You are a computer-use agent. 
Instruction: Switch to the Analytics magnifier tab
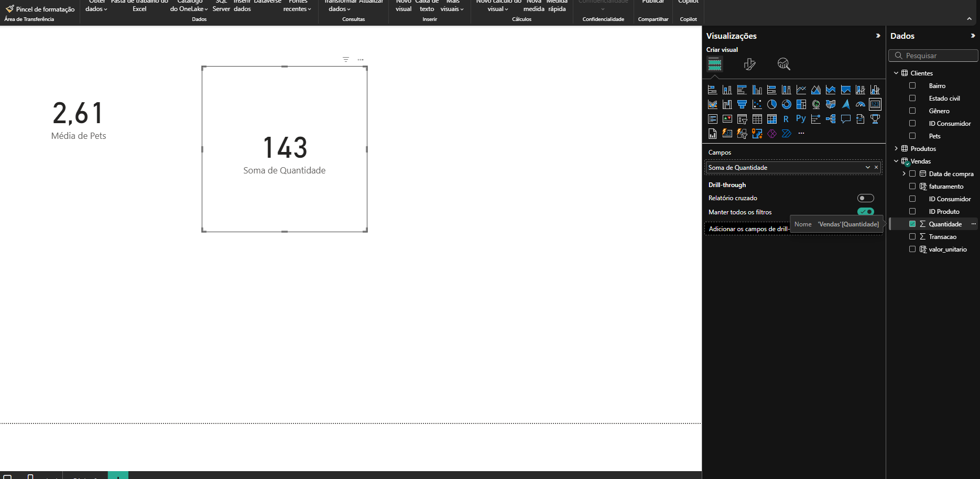(x=783, y=64)
